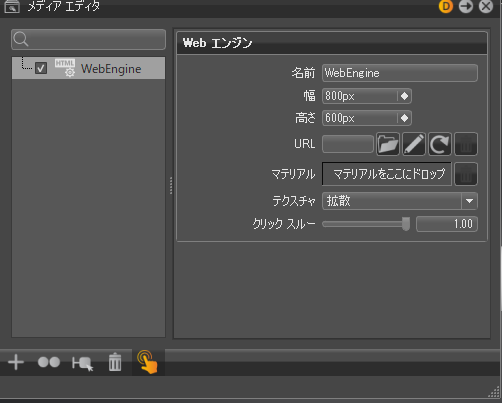Click the URL edit pencil icon
The image size is (502, 403).
[x=414, y=144]
